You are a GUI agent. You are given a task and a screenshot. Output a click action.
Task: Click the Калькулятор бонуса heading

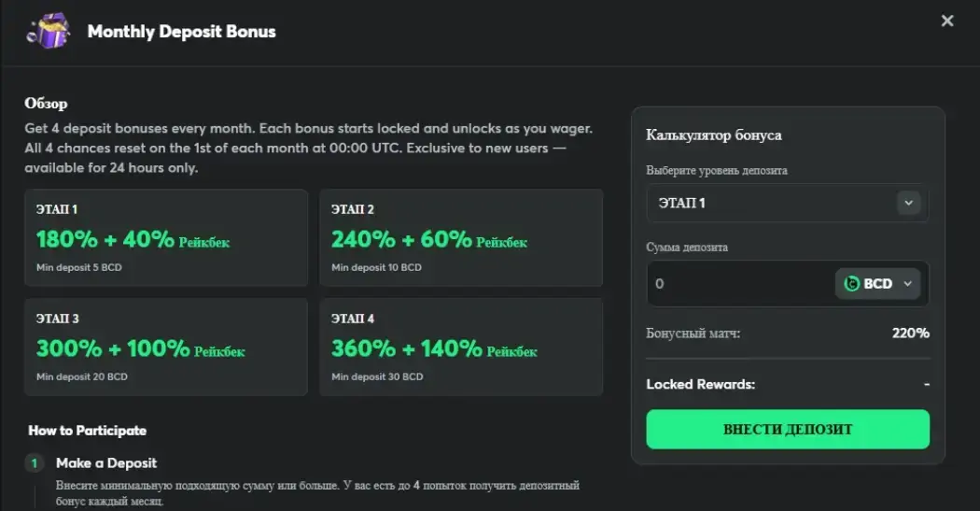(x=714, y=135)
